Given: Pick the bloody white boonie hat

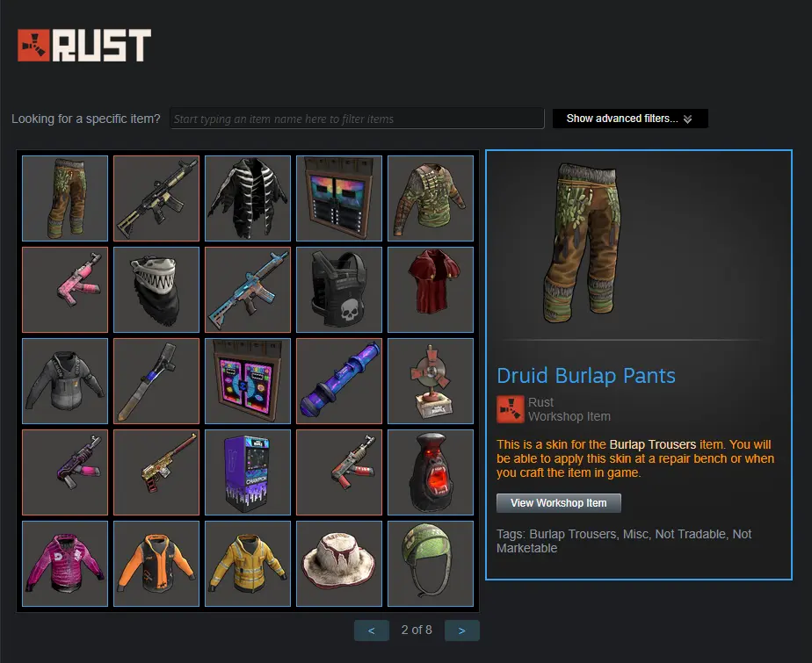Looking at the screenshot, I should point(339,564).
